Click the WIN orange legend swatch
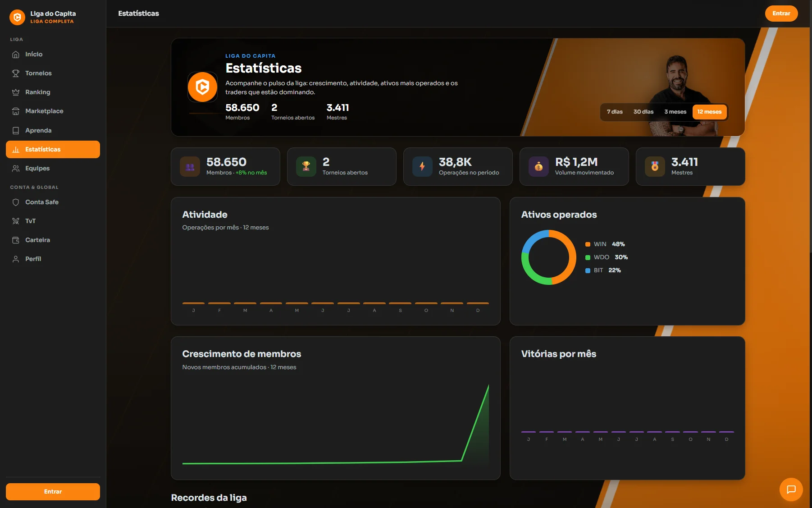Image resolution: width=812 pixels, height=508 pixels. coord(588,244)
